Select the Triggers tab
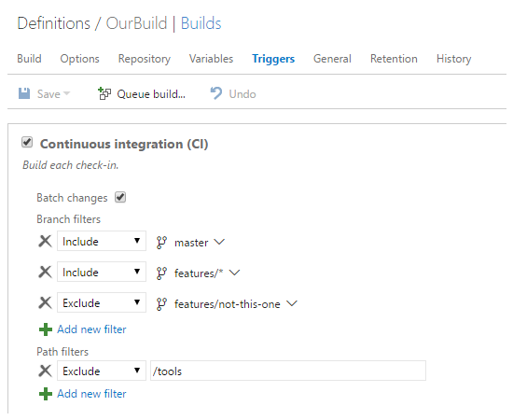Image resolution: width=513 pixels, height=420 pixels. pos(273,59)
